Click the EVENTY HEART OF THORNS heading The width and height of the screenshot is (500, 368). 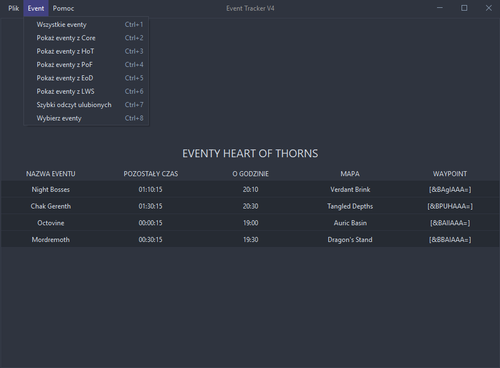[x=250, y=154]
